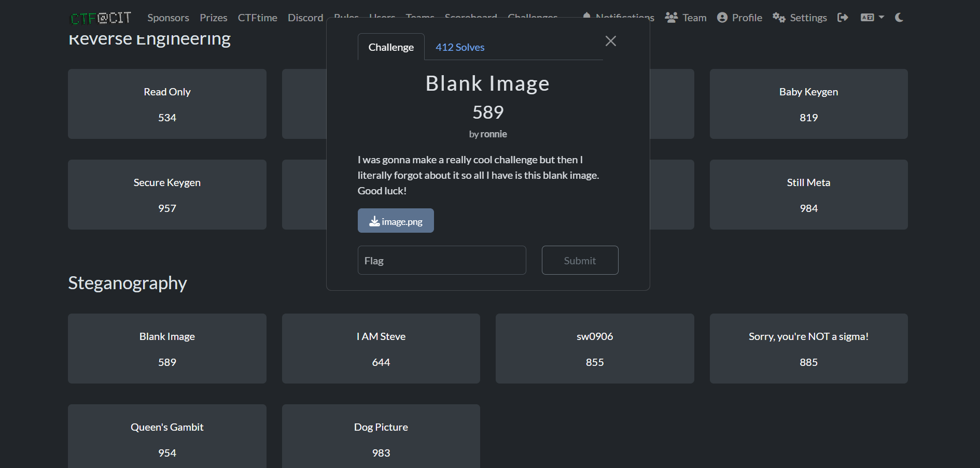The height and width of the screenshot is (468, 980).
Task: Open Profile via the avatar icon
Action: 722,17
